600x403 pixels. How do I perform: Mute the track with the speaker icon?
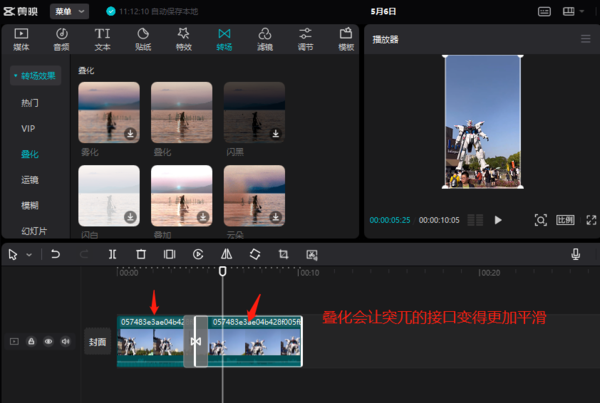click(x=65, y=341)
